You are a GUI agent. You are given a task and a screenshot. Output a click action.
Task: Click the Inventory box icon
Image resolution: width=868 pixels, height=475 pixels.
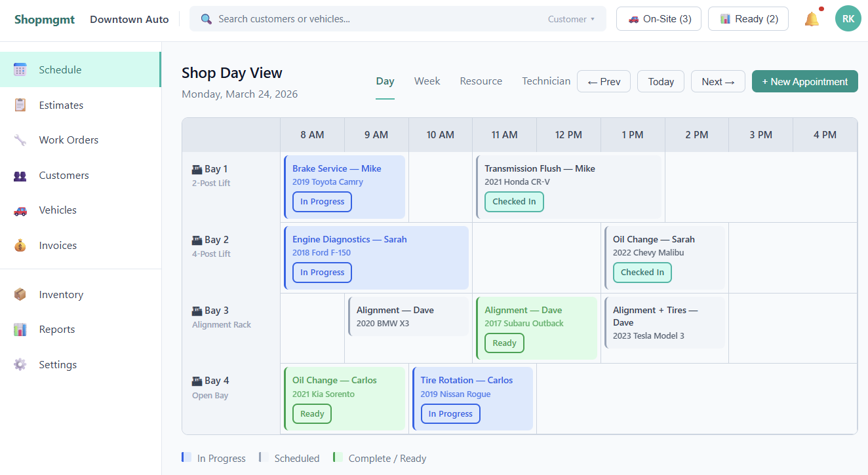click(x=20, y=295)
